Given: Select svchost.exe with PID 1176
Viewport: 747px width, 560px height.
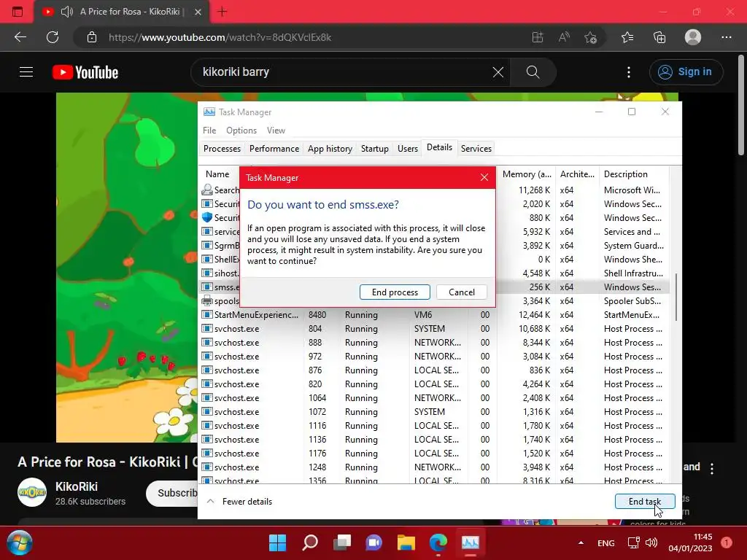Looking at the screenshot, I should click(x=433, y=454).
